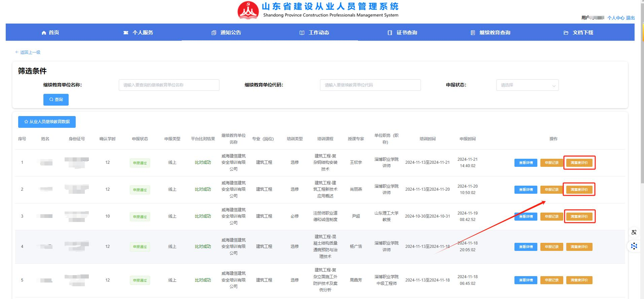Click training time 2024-10-30至2024-10-31
This screenshot has height=299, width=644.
point(427,216)
